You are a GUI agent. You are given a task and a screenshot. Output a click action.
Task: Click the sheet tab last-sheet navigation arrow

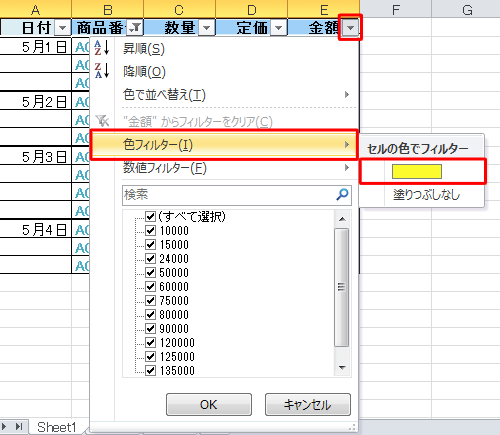[x=19, y=426]
